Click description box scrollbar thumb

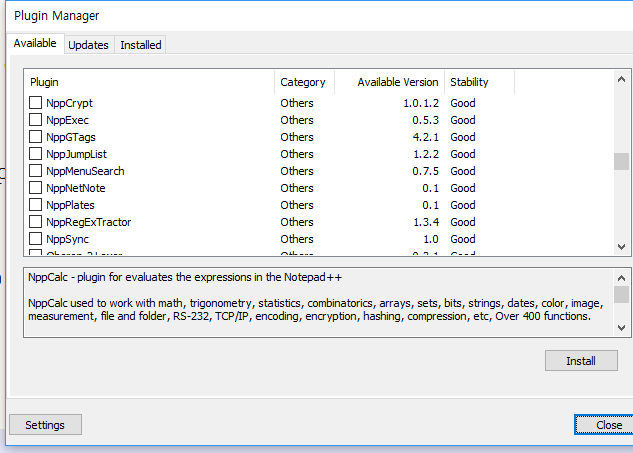pos(621,294)
